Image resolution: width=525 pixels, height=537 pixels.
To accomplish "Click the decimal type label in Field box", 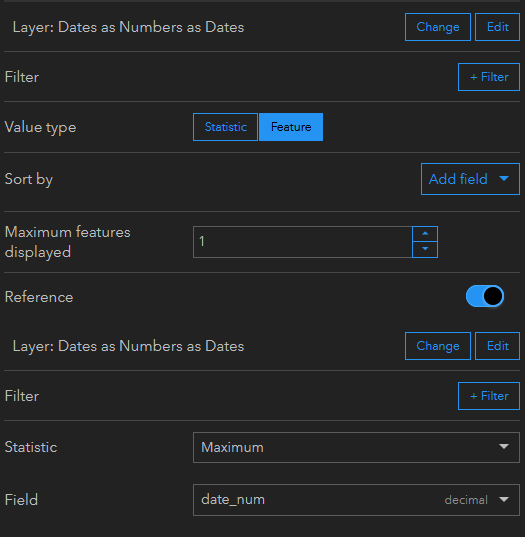I will [x=466, y=500].
